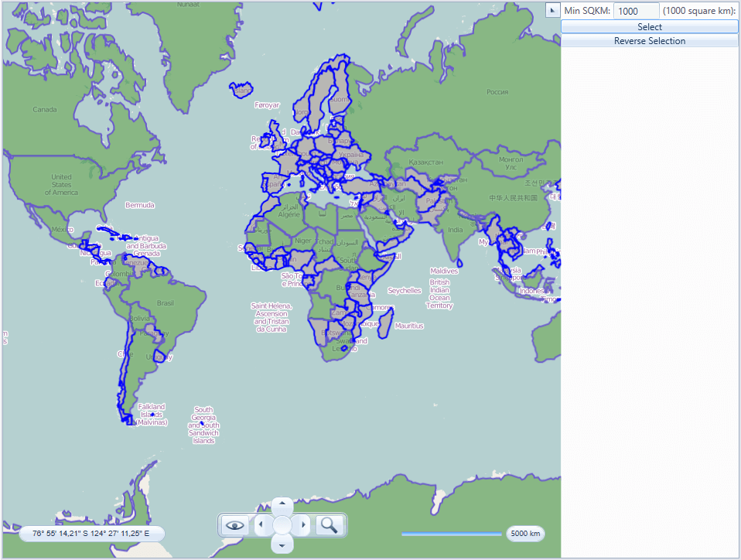
Task: Pan the map up using the up arrow
Action: click(x=282, y=504)
